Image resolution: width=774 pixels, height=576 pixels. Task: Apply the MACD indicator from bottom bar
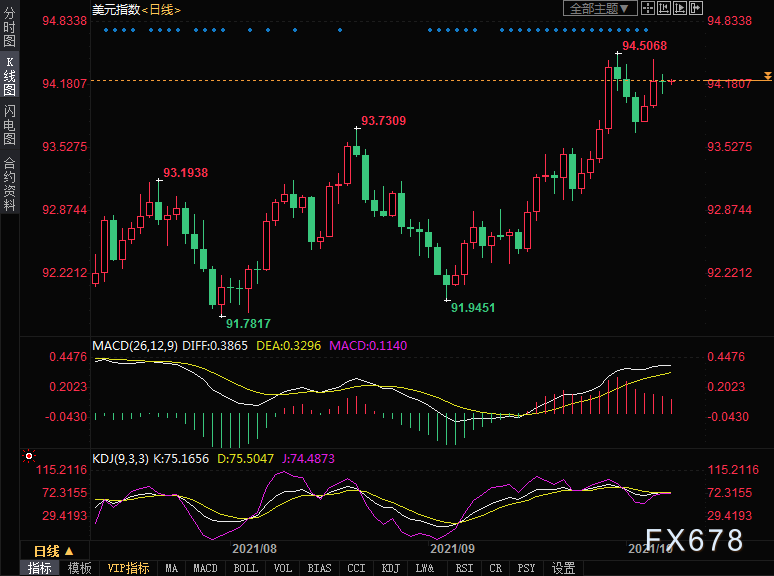pos(205,568)
